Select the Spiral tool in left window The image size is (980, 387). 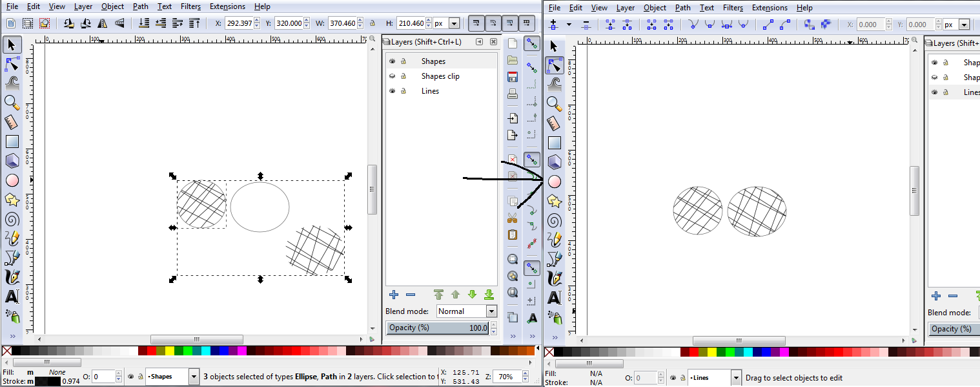pos(12,219)
